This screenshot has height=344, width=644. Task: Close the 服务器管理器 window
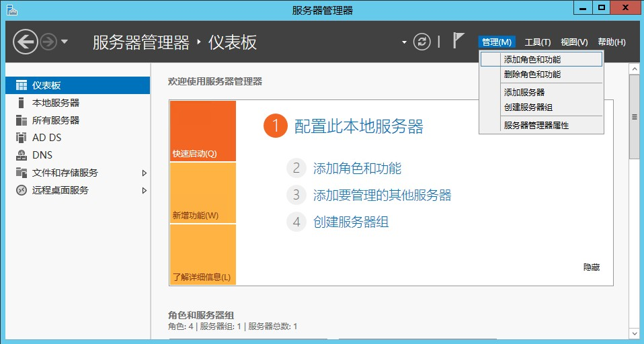pyautogui.click(x=626, y=8)
